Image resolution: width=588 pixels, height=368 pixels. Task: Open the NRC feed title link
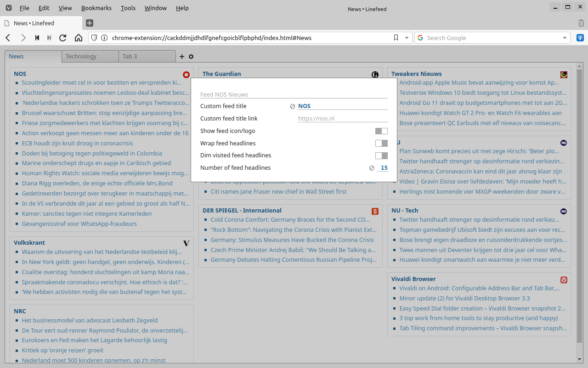tap(20, 311)
